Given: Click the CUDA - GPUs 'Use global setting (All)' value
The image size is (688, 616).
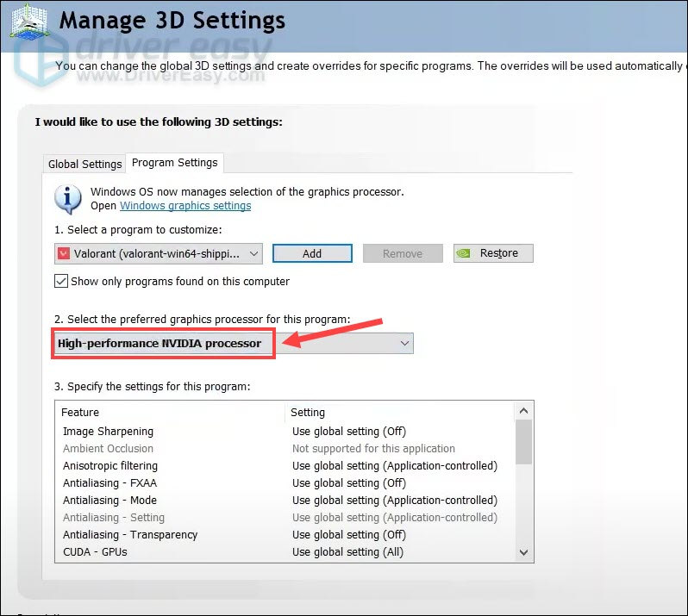Looking at the screenshot, I should click(x=347, y=551).
